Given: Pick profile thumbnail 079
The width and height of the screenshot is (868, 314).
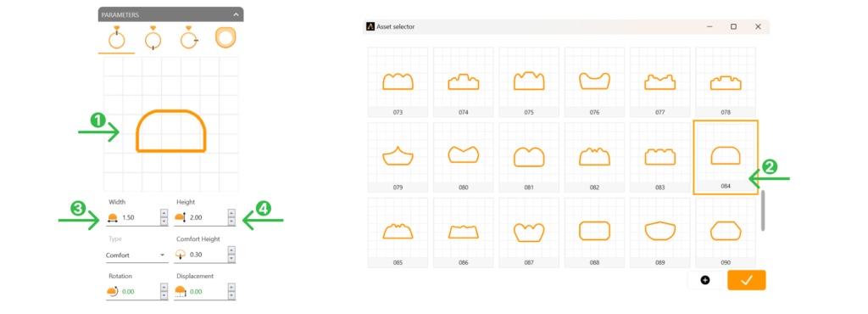Looking at the screenshot, I should click(x=398, y=157).
